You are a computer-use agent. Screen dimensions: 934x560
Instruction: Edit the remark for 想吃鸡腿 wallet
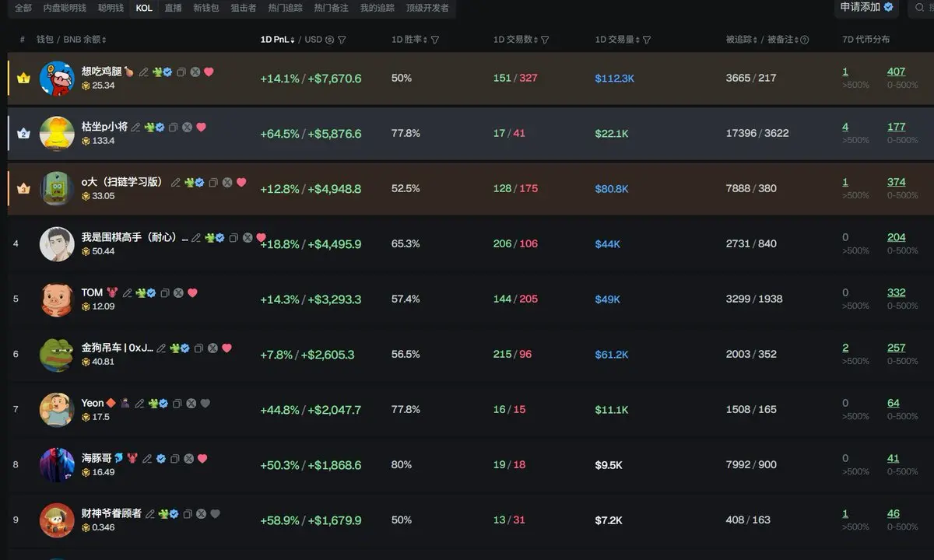pos(143,72)
